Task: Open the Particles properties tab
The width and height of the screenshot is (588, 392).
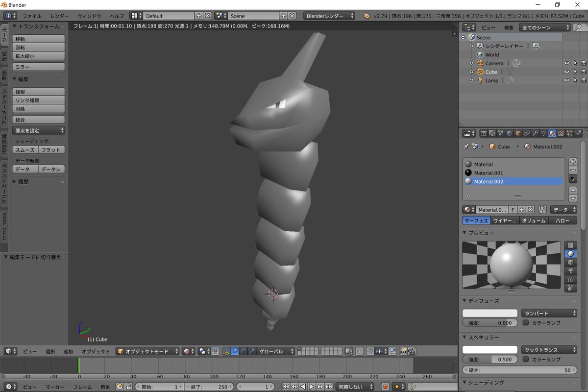Action: (x=570, y=133)
